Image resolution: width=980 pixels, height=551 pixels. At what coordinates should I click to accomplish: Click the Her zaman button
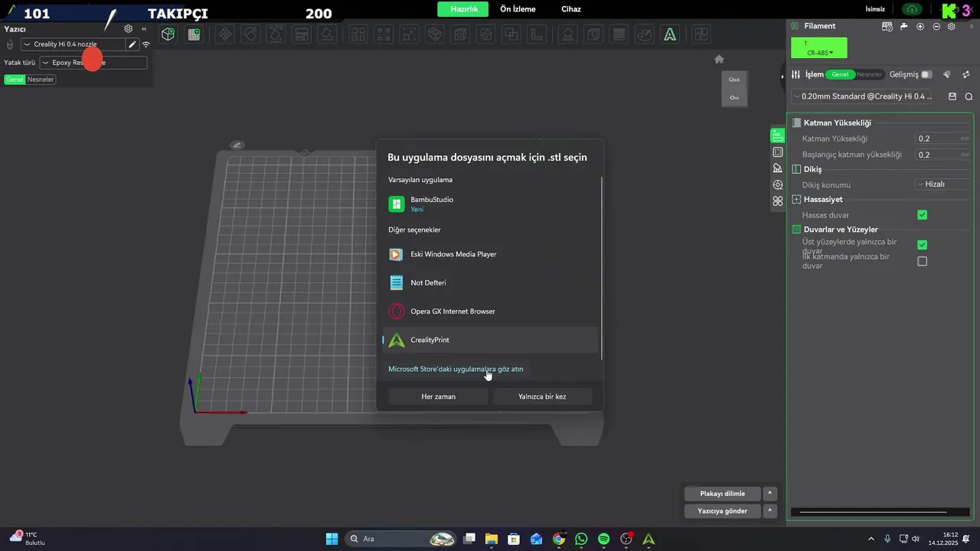[x=438, y=396]
